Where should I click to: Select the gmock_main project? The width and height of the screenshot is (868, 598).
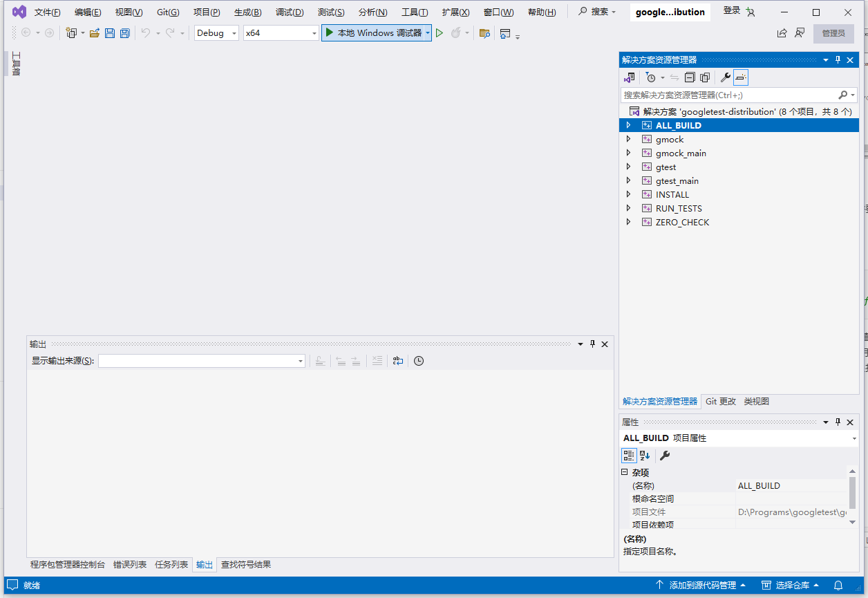click(x=681, y=153)
